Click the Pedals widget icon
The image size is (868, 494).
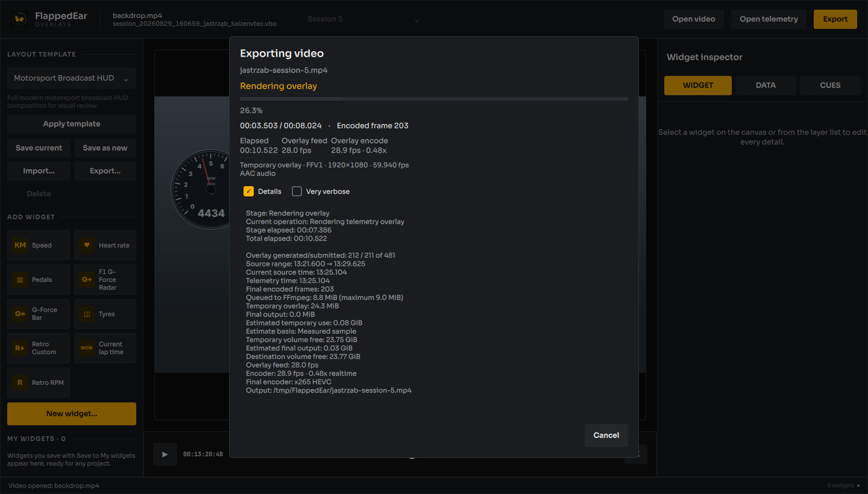click(x=20, y=280)
